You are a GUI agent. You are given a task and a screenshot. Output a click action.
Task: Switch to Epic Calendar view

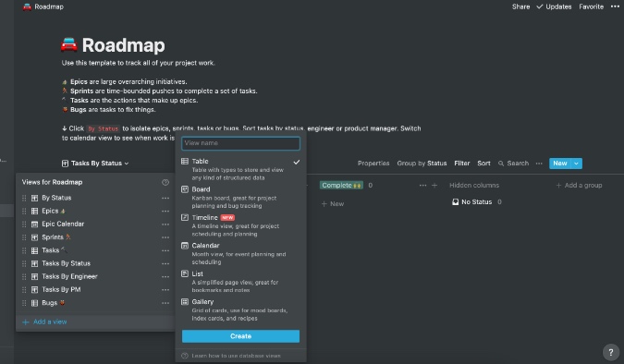coord(63,224)
